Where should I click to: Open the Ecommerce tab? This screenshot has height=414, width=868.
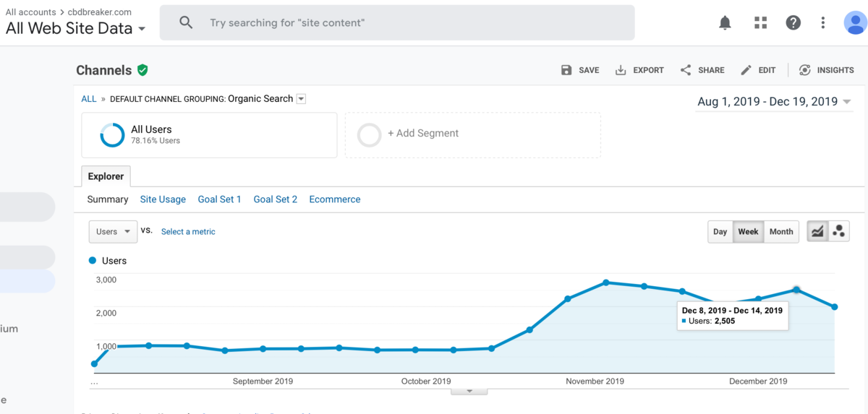pyautogui.click(x=334, y=199)
